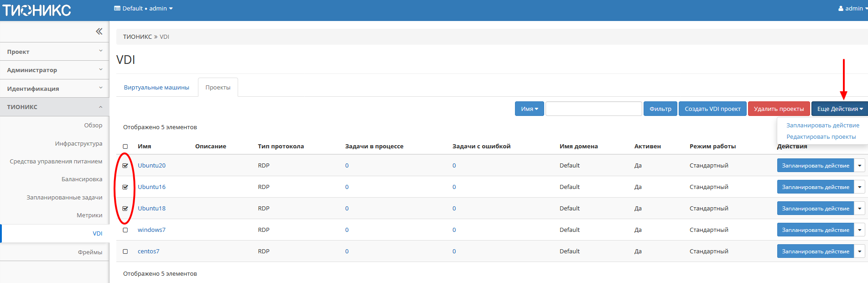Expand the Администратор sidebar section

55,70
